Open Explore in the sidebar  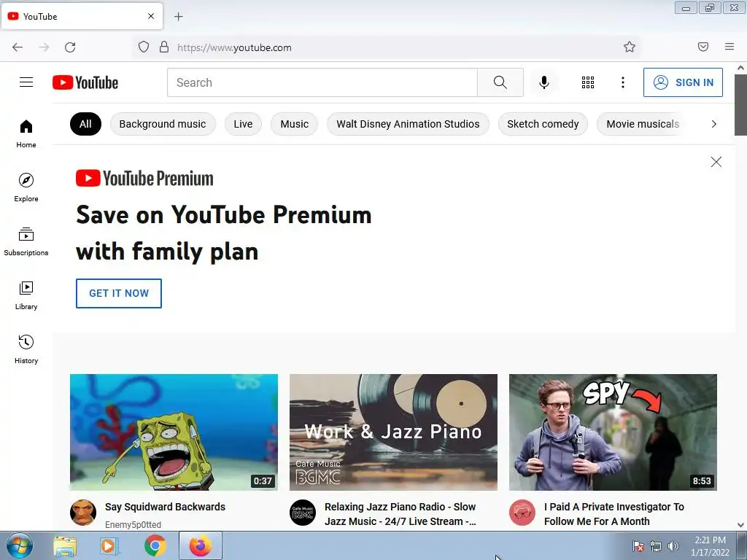26,187
